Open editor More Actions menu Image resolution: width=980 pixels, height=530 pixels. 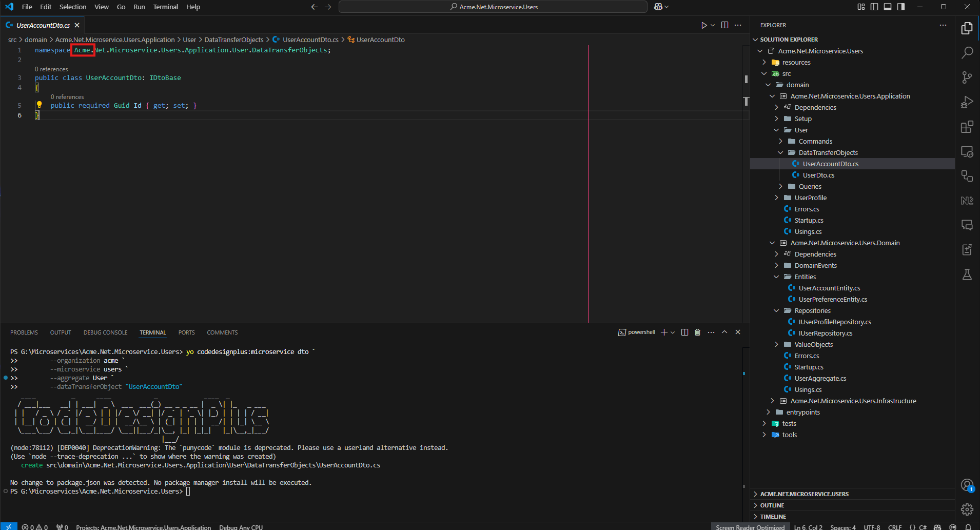[x=738, y=25]
